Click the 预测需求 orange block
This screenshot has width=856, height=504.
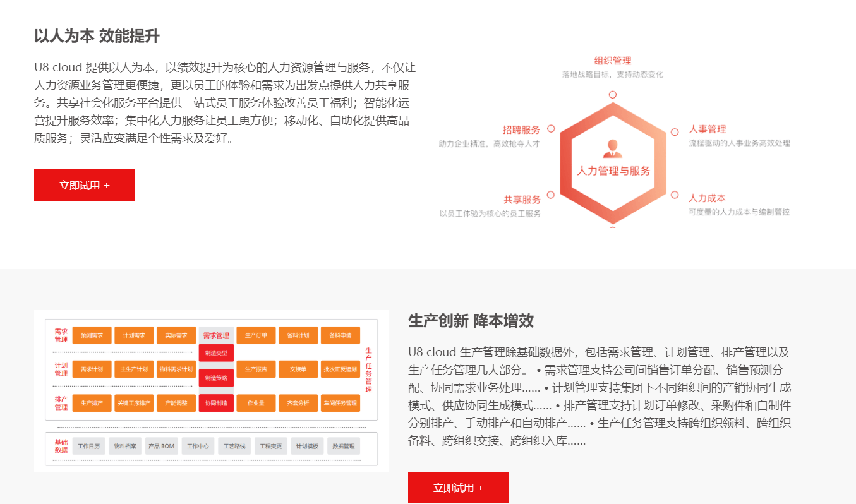pos(92,335)
